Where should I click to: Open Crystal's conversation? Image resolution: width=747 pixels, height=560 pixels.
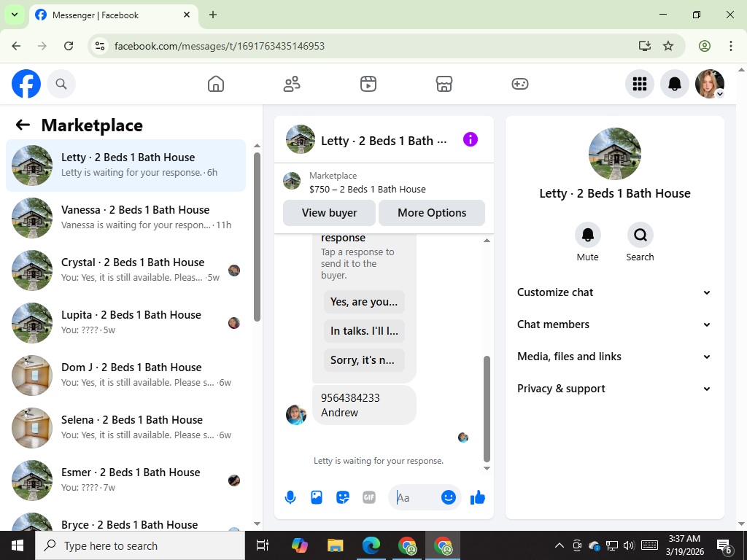125,270
